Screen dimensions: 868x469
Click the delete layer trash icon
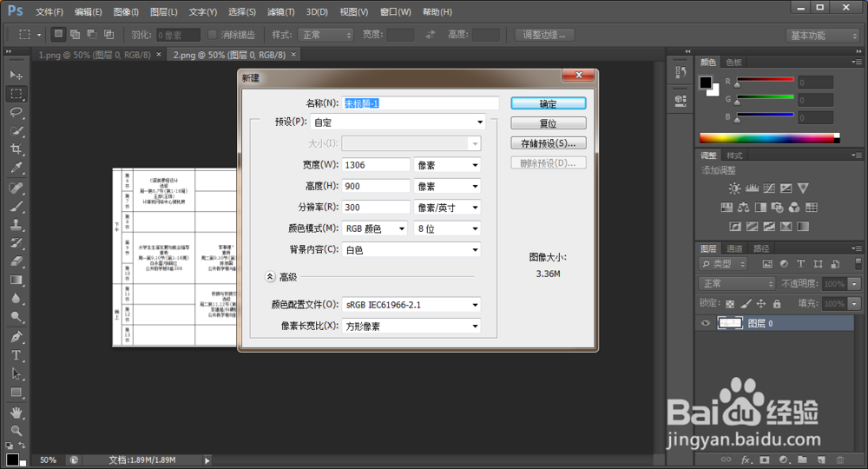click(839, 459)
